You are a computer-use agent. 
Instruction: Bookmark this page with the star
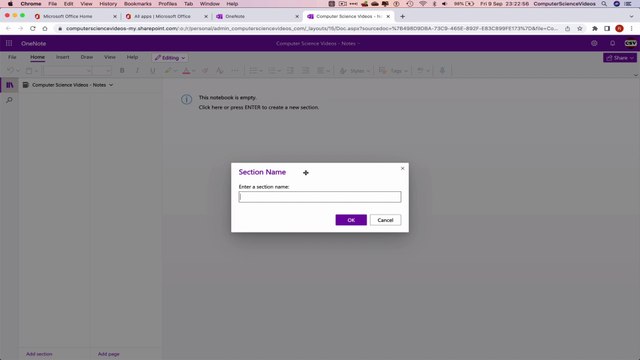point(580,29)
